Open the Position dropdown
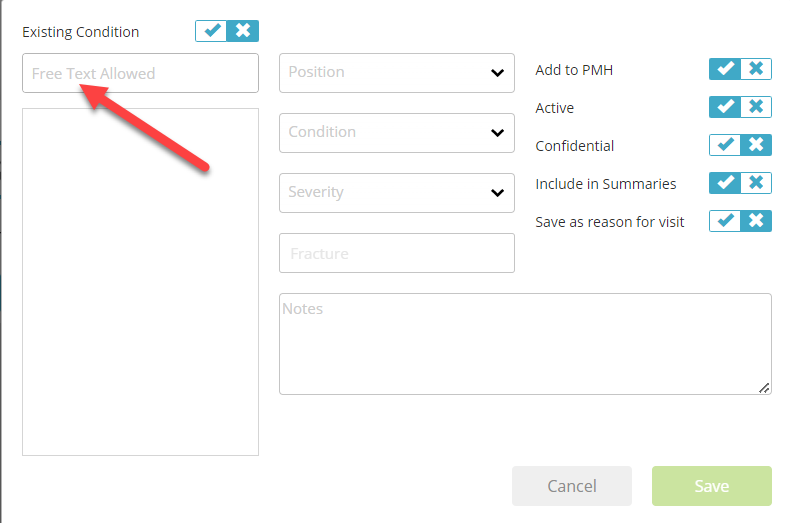 click(x=397, y=73)
